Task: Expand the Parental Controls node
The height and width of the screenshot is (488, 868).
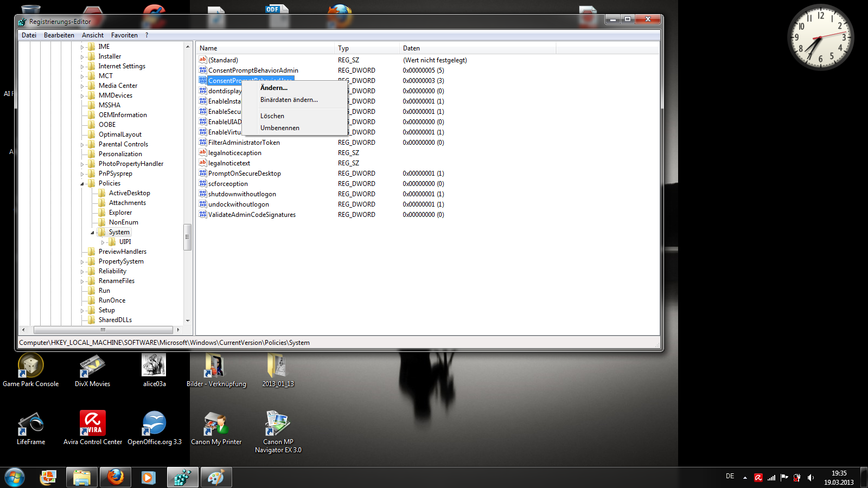Action: 82,145
